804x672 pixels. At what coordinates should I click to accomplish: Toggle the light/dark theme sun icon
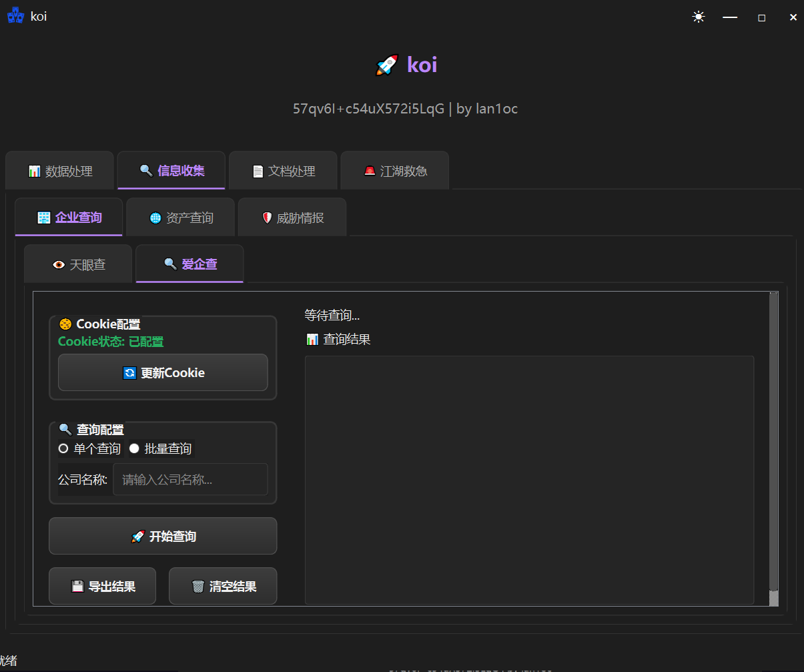click(699, 17)
